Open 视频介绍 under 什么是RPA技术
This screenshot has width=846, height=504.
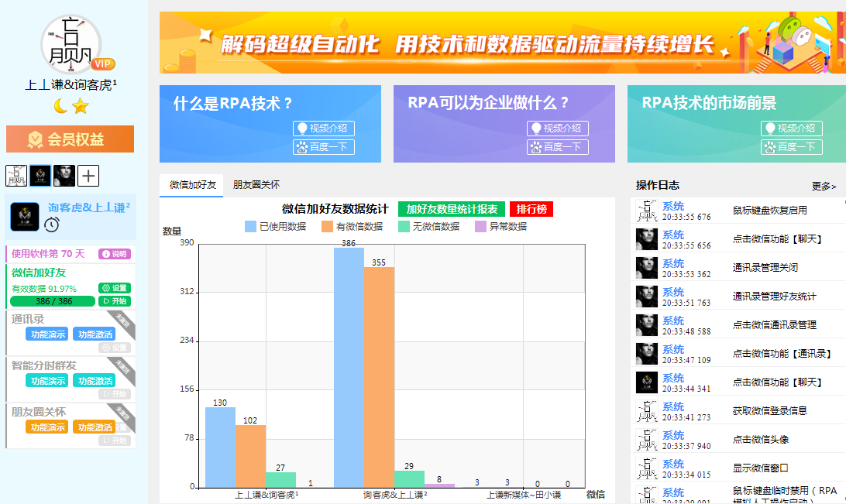pyautogui.click(x=324, y=129)
